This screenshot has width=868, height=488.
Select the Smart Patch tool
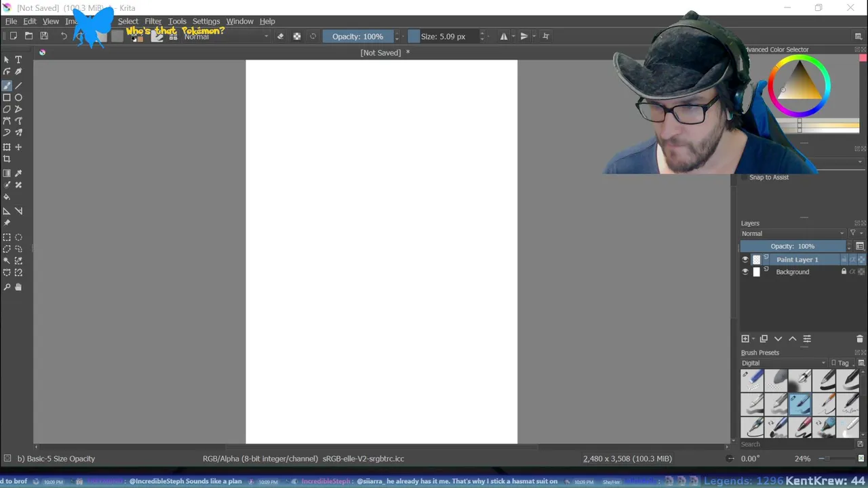tap(18, 185)
